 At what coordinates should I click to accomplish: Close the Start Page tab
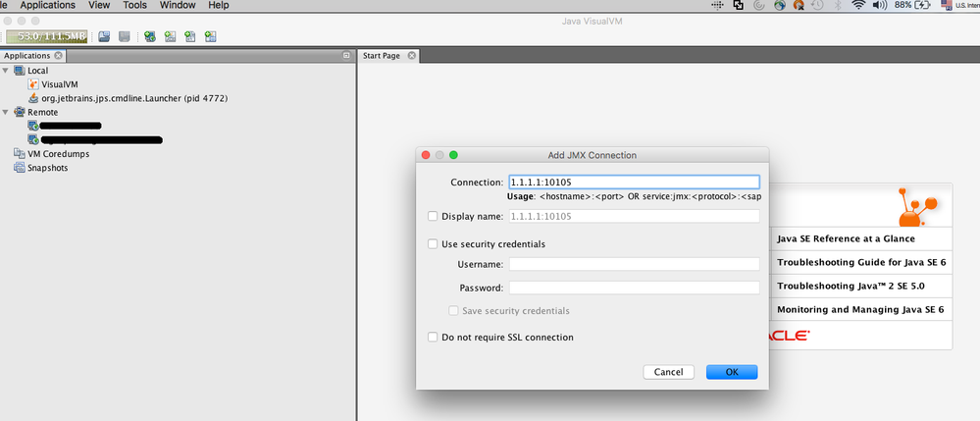click(411, 56)
